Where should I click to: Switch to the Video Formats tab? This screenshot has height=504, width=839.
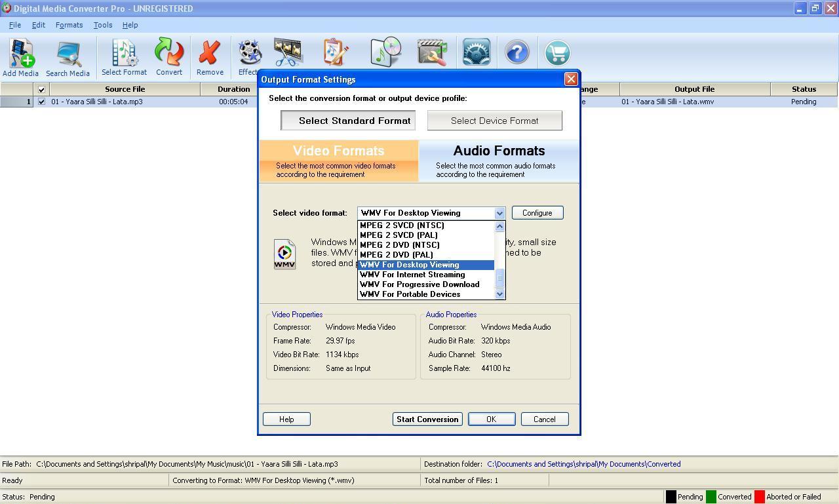coord(339,161)
